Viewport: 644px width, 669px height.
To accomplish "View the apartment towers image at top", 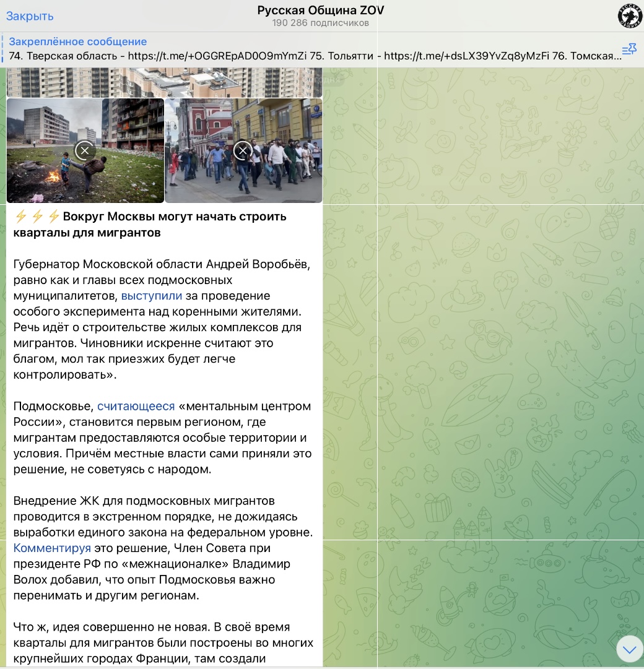I will click(x=164, y=82).
